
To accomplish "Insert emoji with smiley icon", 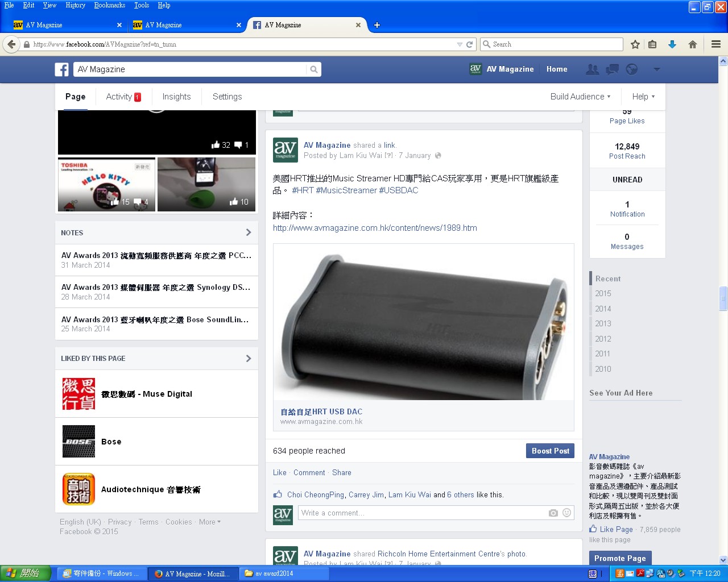I will [566, 513].
